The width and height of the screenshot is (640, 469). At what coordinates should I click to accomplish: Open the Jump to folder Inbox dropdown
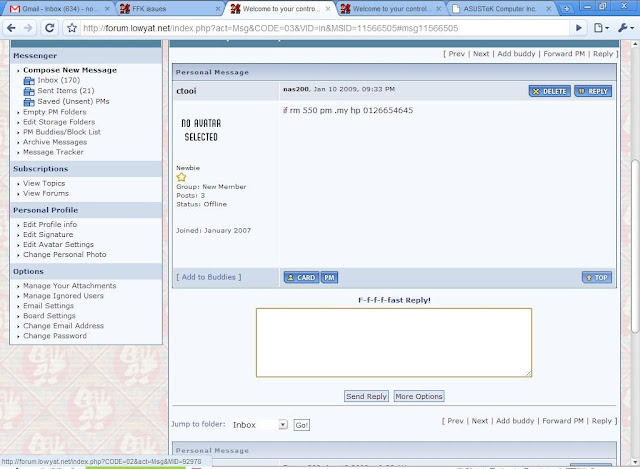[260, 425]
